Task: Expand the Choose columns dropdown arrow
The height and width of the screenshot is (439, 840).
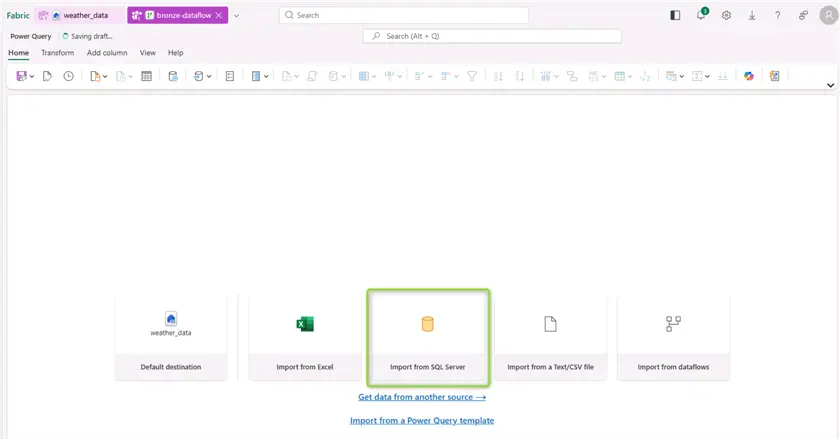Action: [x=374, y=77]
